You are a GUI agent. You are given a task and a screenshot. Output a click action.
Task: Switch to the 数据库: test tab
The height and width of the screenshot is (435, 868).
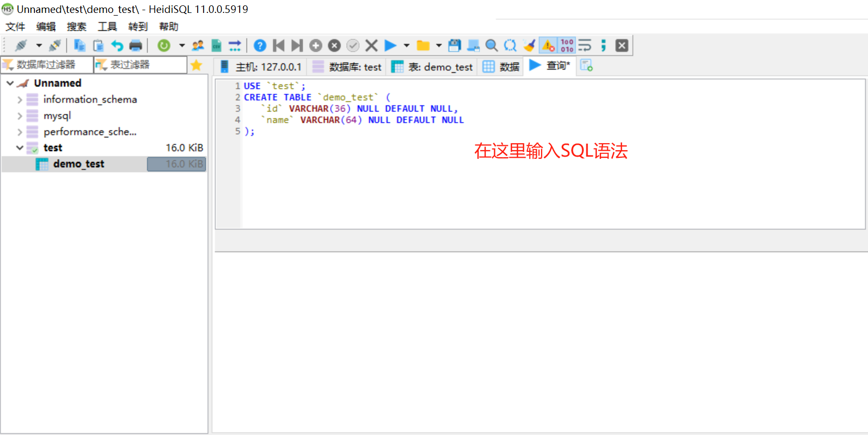click(347, 67)
